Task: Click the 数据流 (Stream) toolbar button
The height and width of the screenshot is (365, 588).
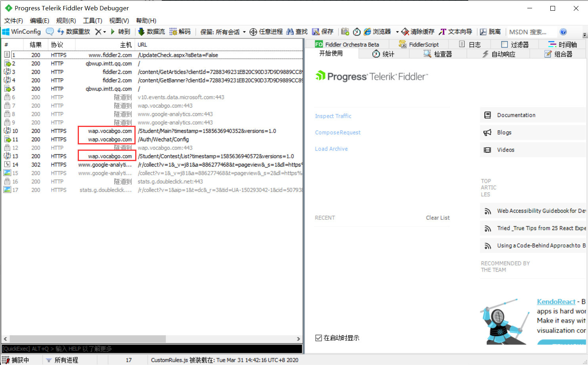Action: coord(151,32)
